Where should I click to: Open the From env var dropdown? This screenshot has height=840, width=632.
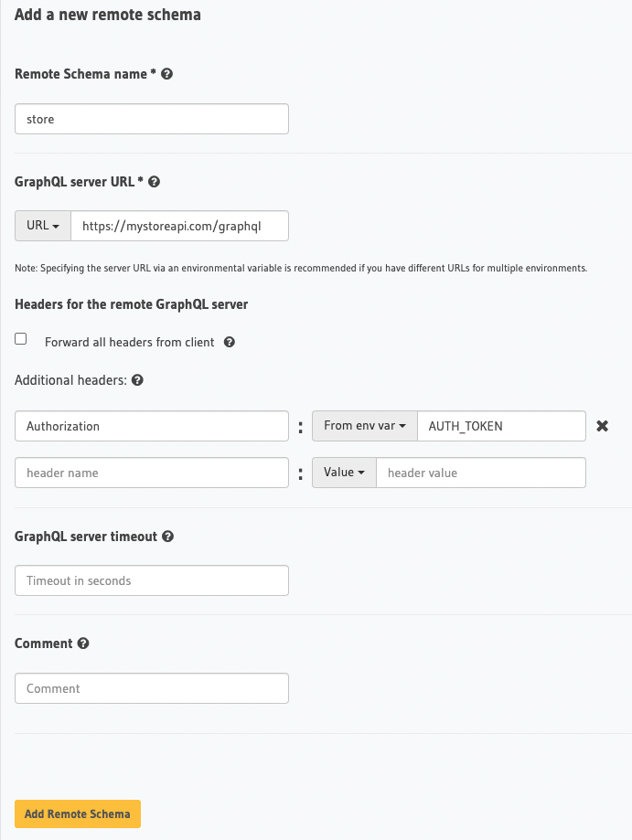tap(365, 426)
